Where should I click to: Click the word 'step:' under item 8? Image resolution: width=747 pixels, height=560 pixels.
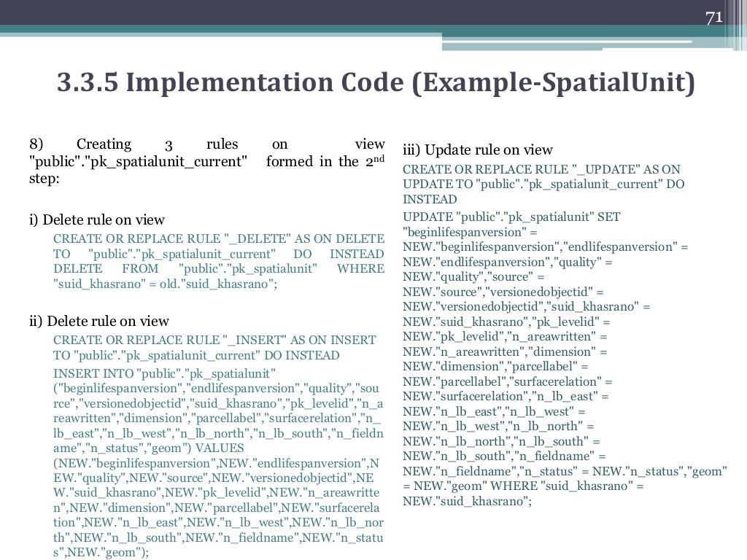pos(44,179)
